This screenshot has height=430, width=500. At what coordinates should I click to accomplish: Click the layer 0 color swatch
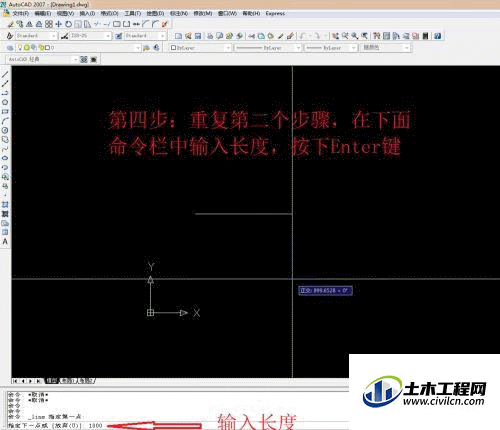(48, 48)
